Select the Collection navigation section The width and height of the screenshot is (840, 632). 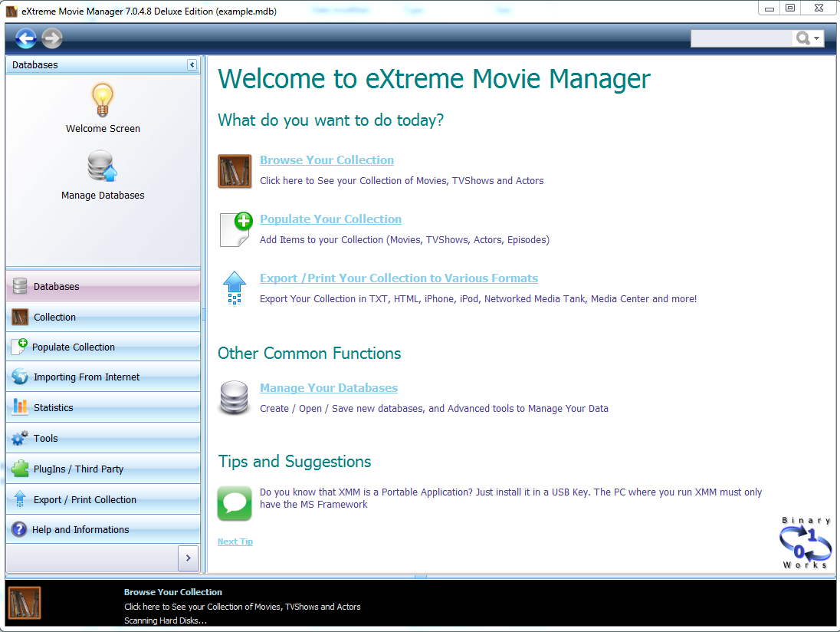click(x=103, y=317)
